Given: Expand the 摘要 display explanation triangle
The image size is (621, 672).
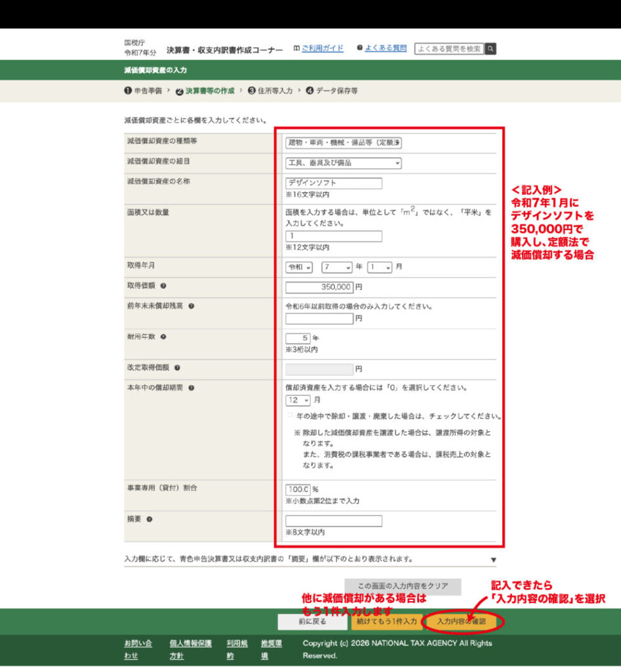Looking at the screenshot, I should click(492, 560).
